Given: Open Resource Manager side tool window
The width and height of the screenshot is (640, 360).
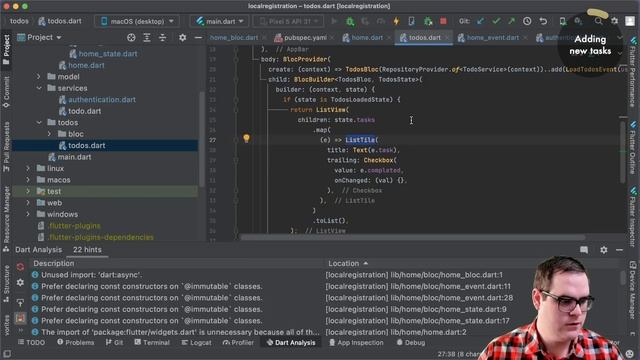Looking at the screenshot, I should [x=6, y=218].
